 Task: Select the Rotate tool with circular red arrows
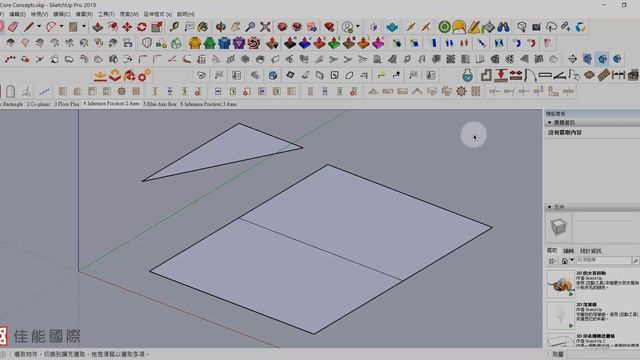142,27
